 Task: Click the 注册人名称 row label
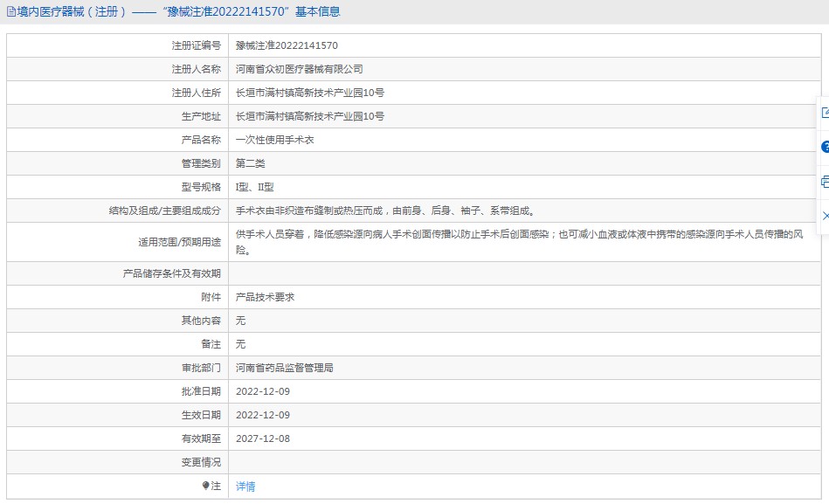click(197, 69)
